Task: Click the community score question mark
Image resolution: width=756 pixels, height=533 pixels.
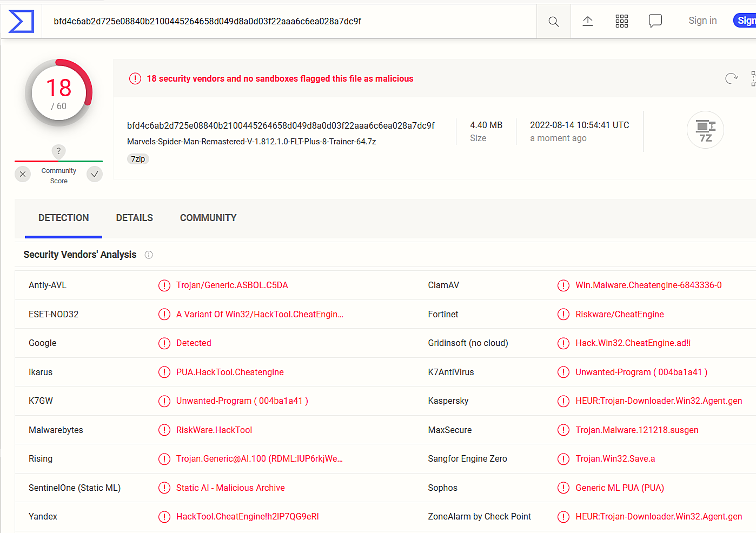Action: (58, 151)
